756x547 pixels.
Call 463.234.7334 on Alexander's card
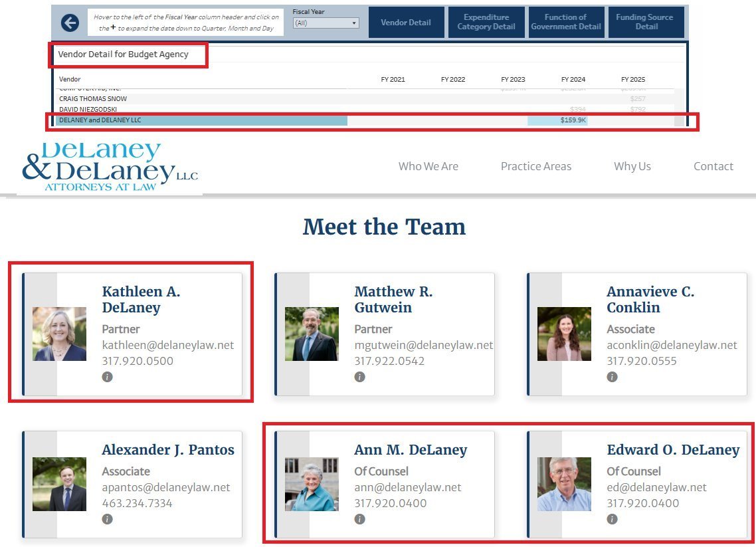[137, 503]
